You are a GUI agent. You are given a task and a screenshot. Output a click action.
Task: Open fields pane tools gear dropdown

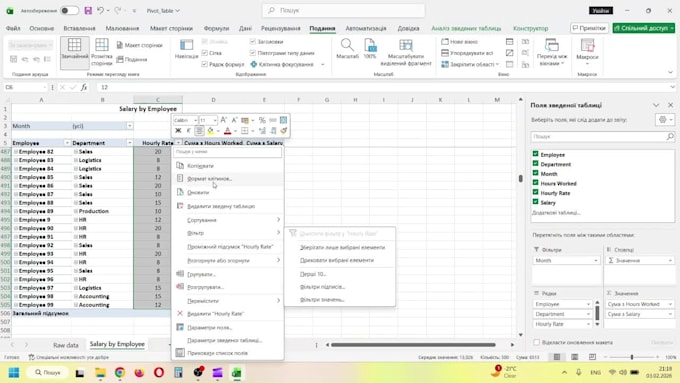click(x=665, y=120)
